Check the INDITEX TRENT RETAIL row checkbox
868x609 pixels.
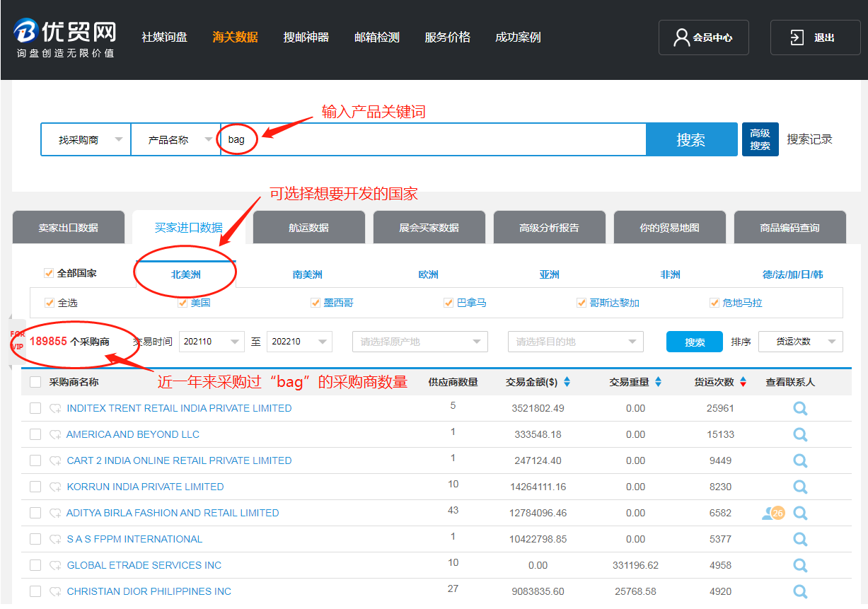35,408
